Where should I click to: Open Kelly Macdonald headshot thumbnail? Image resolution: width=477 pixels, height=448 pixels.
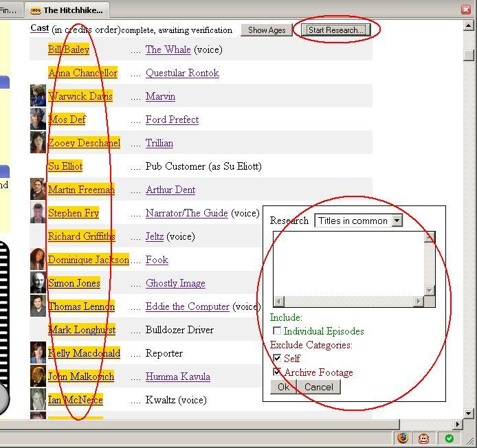(x=38, y=352)
